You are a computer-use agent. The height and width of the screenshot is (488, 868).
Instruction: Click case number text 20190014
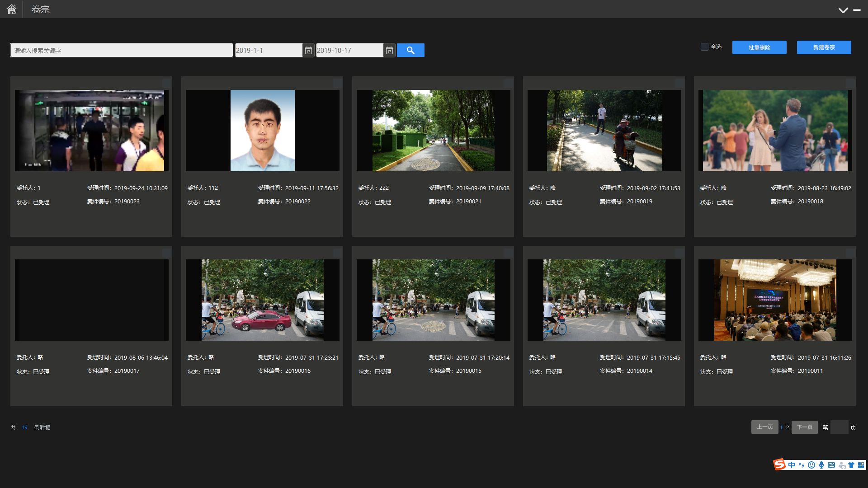point(640,371)
